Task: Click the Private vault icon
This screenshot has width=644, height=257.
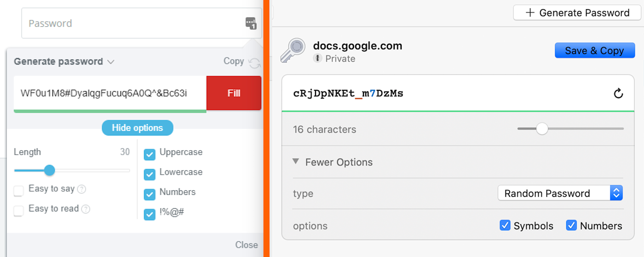Action: coord(317,58)
